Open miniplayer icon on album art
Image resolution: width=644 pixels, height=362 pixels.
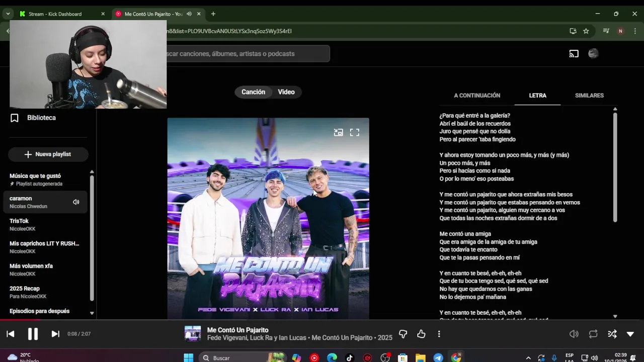point(339,133)
